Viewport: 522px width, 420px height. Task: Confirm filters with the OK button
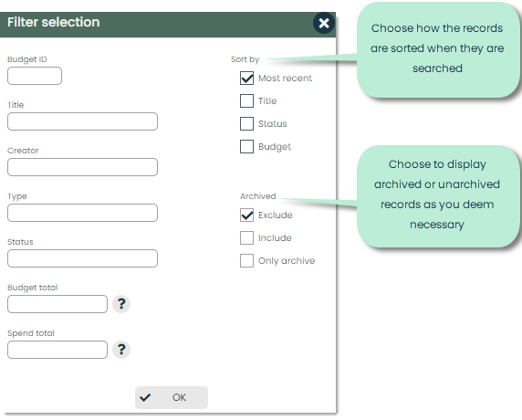[x=172, y=397]
